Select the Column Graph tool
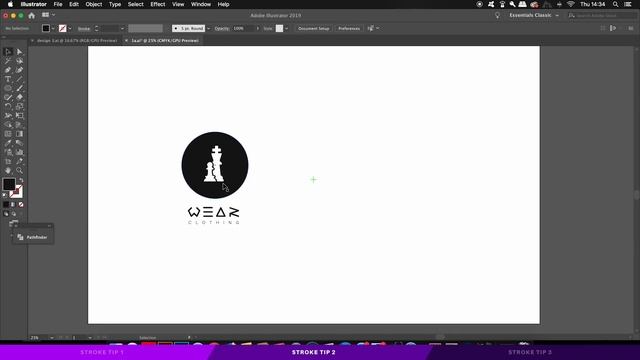 [19, 152]
